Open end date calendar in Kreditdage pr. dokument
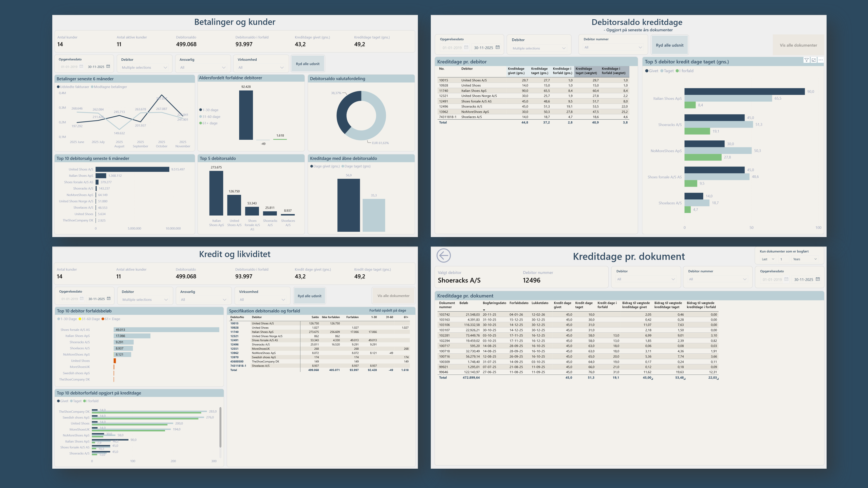This screenshot has height=488, width=868. [818, 279]
